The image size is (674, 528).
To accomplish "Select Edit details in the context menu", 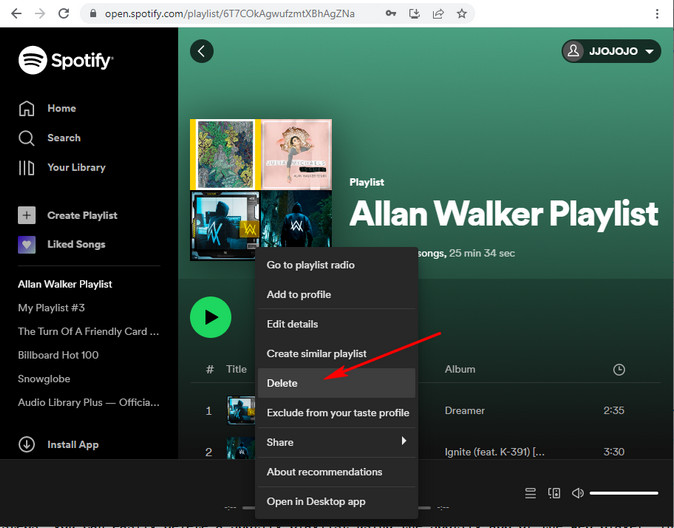I will click(337, 324).
